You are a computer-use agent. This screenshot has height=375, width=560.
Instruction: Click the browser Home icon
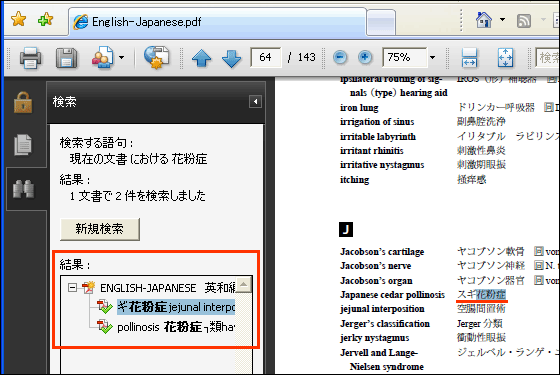click(484, 20)
